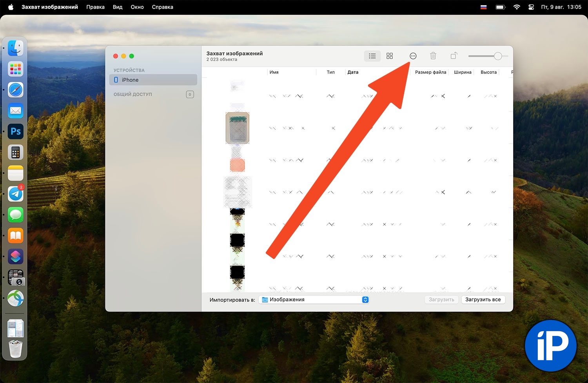
Task: Sort by the "Ширина" column header
Action: coord(463,72)
